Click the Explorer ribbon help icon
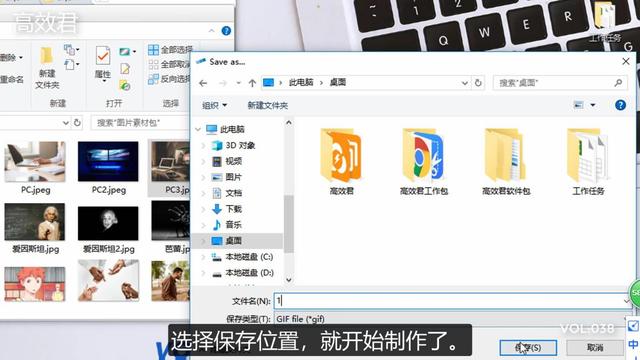The width and height of the screenshot is (640, 360). [x=226, y=31]
